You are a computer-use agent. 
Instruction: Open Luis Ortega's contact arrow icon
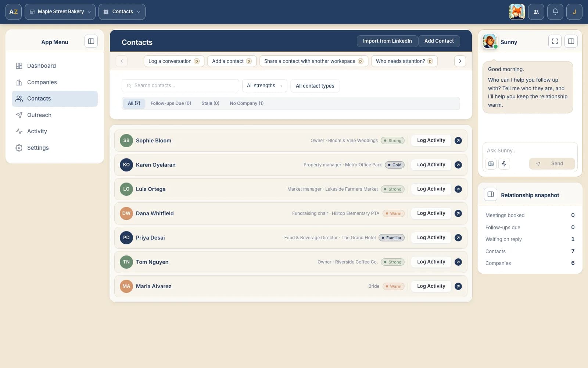point(458,189)
